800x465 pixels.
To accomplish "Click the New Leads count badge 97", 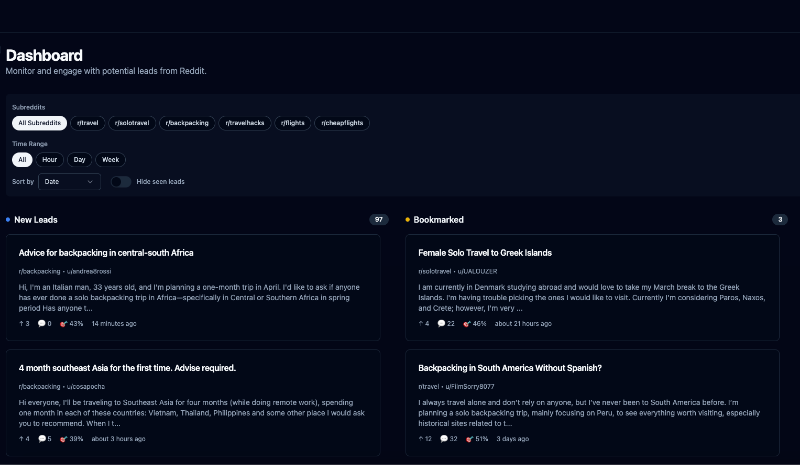I will 379,219.
